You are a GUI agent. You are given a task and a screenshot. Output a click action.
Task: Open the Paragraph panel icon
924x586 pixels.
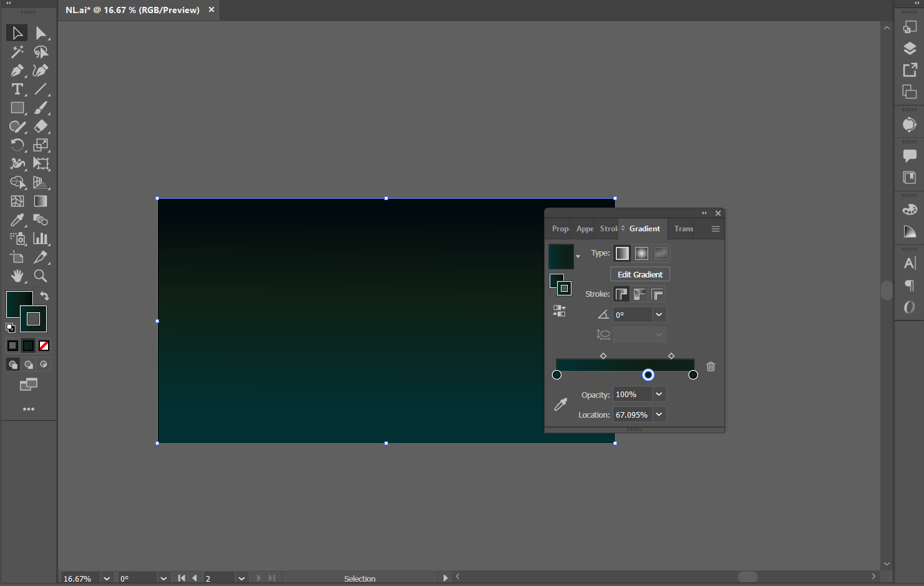(910, 286)
